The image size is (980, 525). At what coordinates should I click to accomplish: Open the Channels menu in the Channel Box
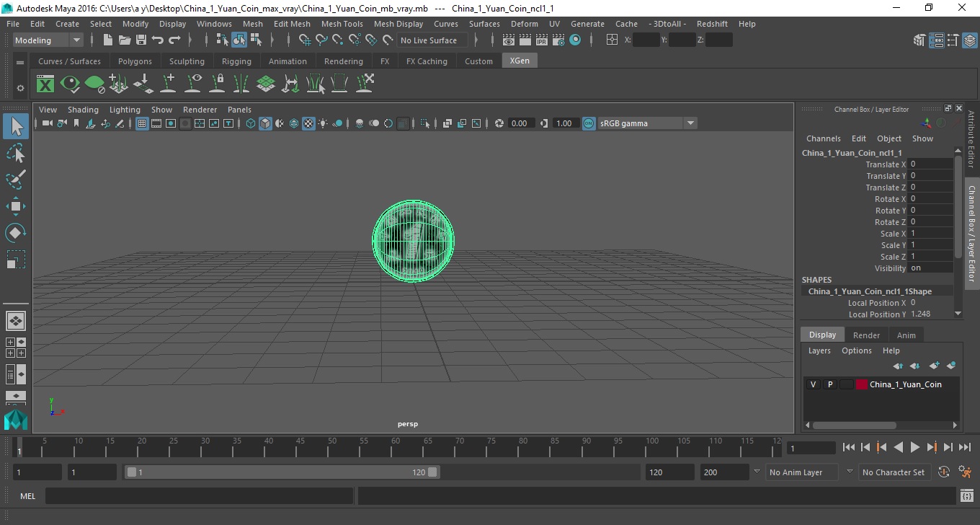coord(824,138)
